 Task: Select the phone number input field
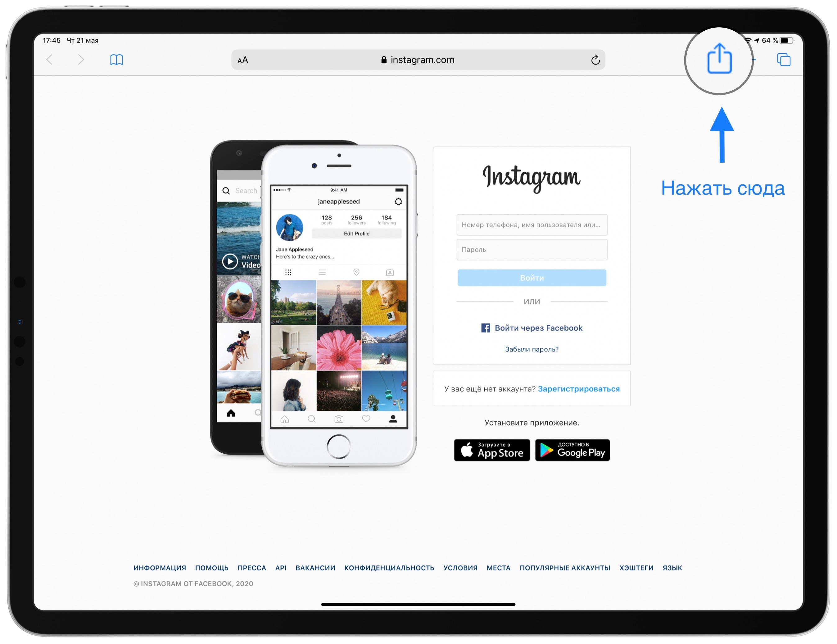tap(532, 224)
